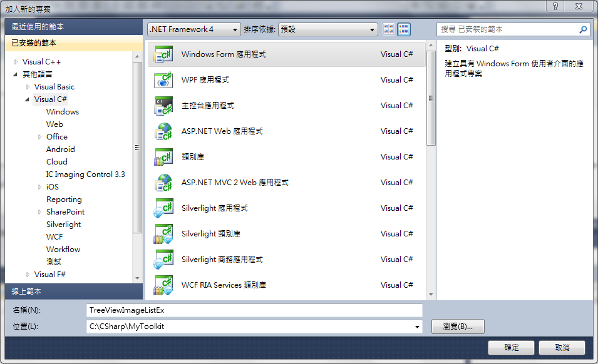598x364 pixels.
Task: Click the Silverlight 類別庫 template icon
Action: pyautogui.click(x=163, y=234)
